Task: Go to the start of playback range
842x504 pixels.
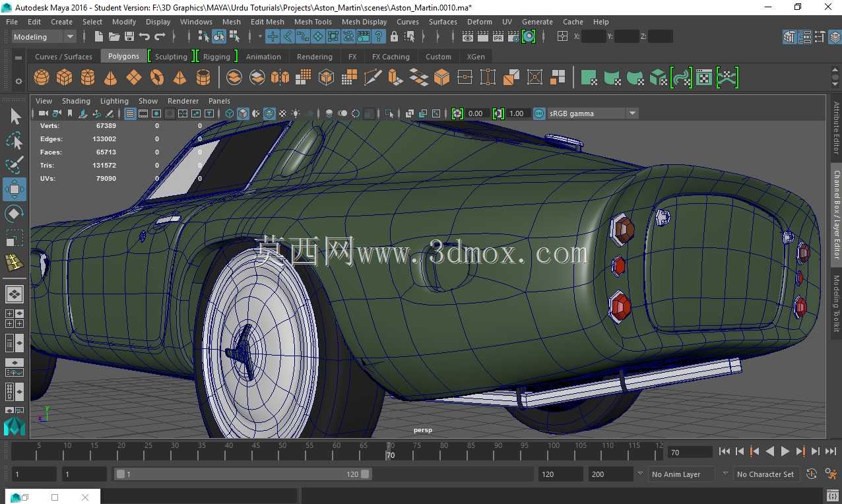Action: [x=725, y=451]
